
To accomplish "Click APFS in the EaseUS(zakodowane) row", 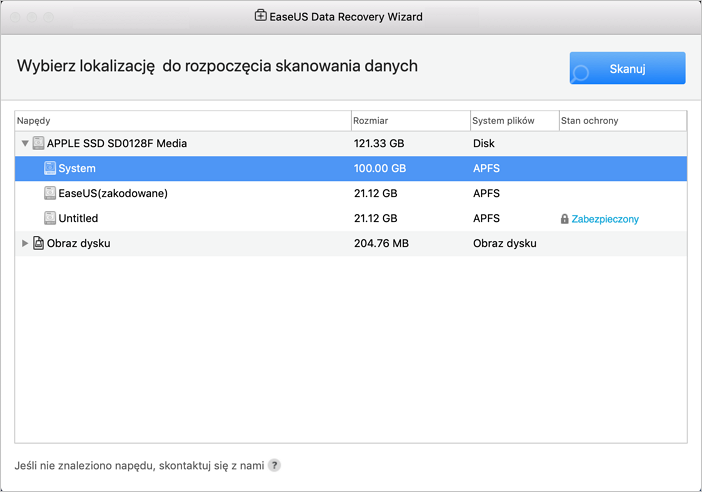I will (486, 193).
